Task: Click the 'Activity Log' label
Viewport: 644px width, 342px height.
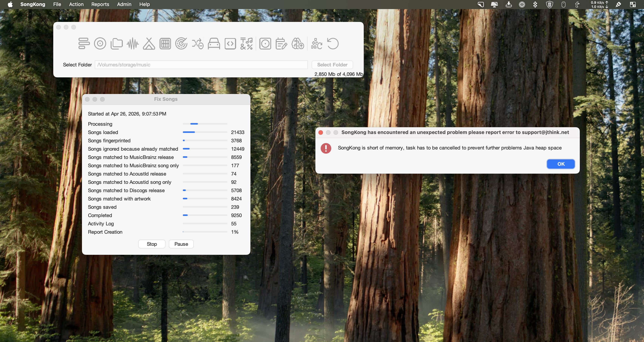Action: [101, 224]
